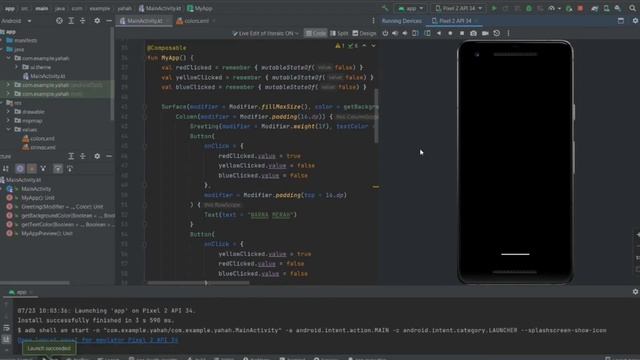Screen dimensions: 640x360
Task: Open the Pixel 2 API 34 device dropdown
Action: 459,8
